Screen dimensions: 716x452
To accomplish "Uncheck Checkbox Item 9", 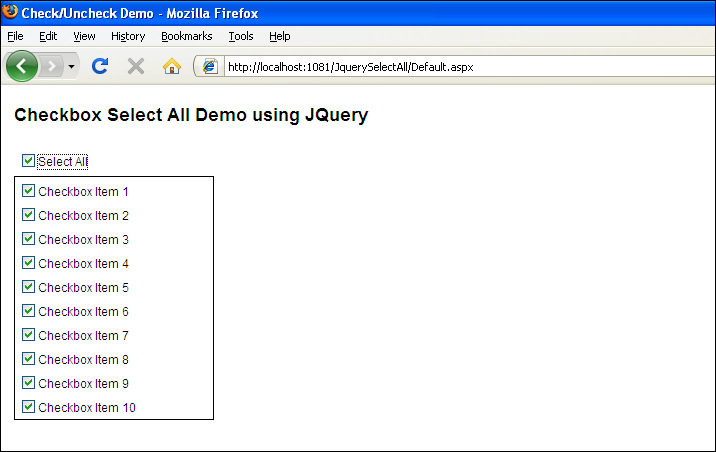I will [28, 383].
